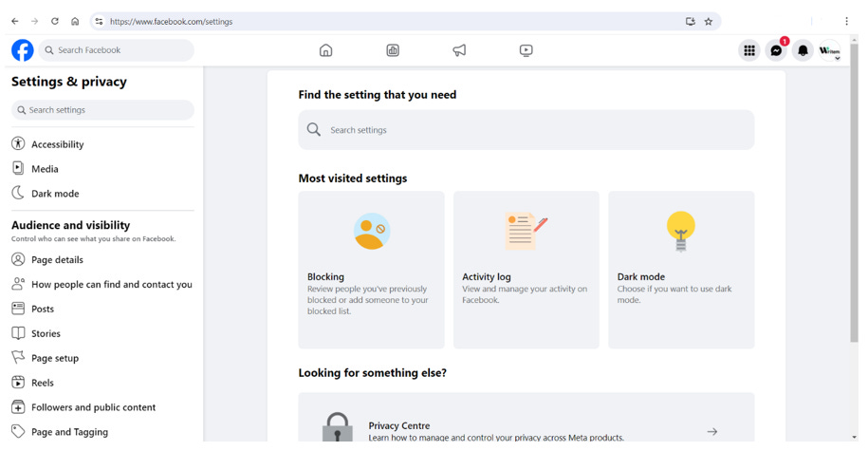The height and width of the screenshot is (451, 868).
Task: Click the browser forward arrow
Action: (35, 22)
